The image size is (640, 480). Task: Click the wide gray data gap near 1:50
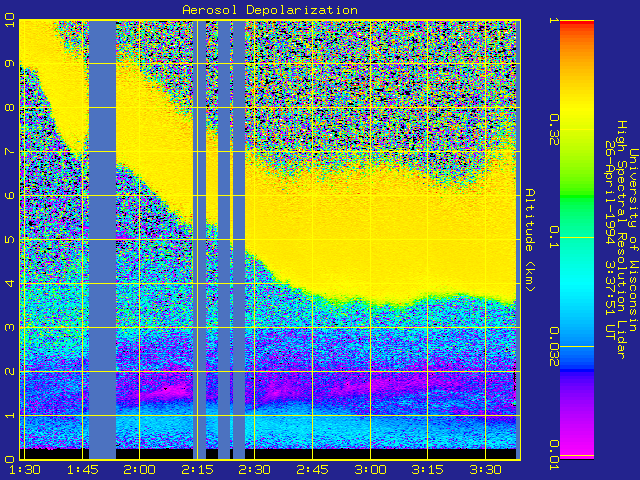(102, 240)
